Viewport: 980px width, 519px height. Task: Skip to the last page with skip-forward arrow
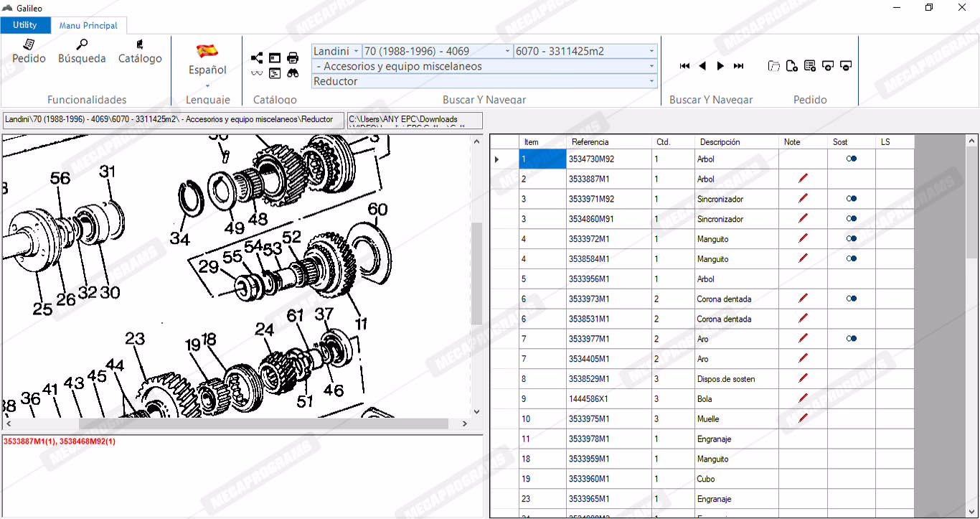coord(738,66)
